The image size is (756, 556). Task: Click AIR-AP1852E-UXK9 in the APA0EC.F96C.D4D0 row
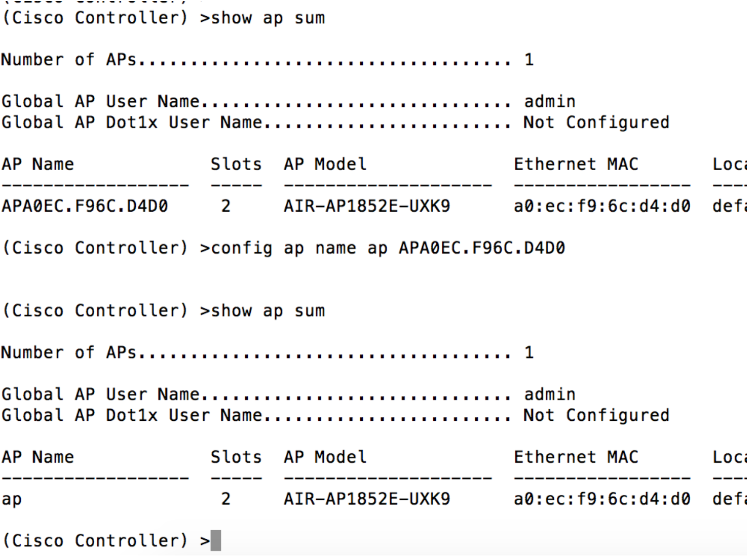point(366,206)
